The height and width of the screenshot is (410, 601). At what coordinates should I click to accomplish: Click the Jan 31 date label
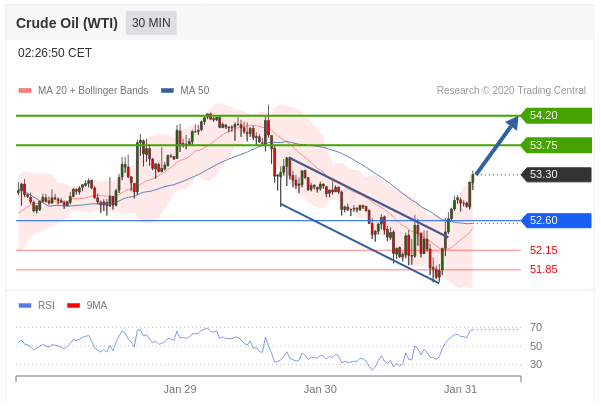click(x=460, y=389)
